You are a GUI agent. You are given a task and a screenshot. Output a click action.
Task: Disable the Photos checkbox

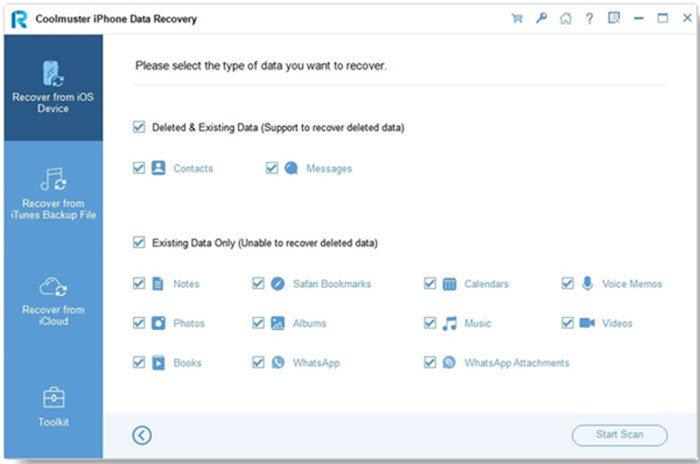coord(139,324)
